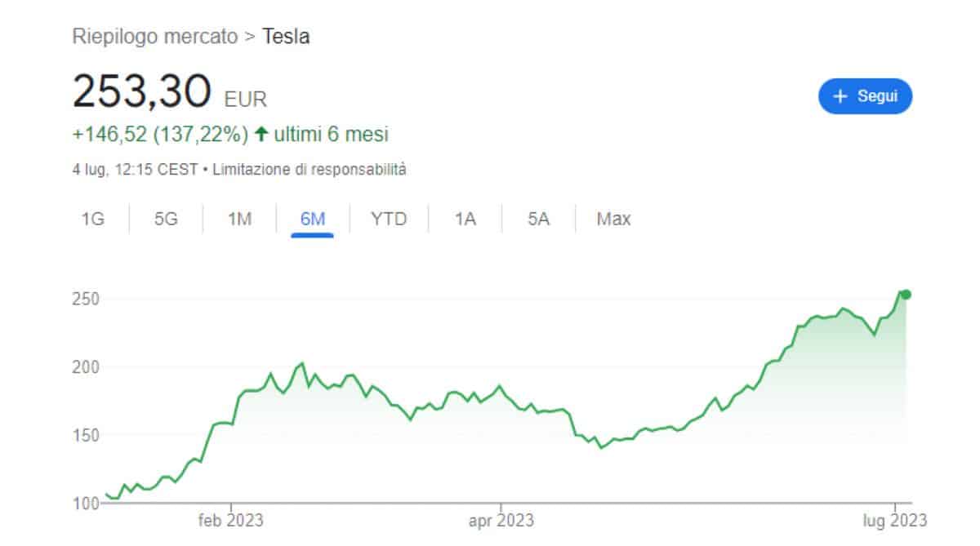Click the plus icon on Segui button
This screenshot has height=546, width=980.
[840, 96]
